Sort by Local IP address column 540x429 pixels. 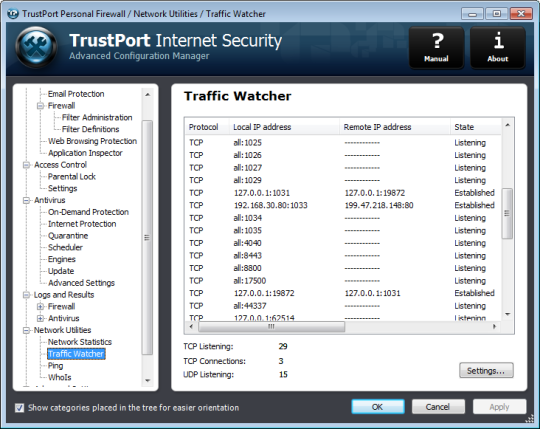click(x=284, y=127)
